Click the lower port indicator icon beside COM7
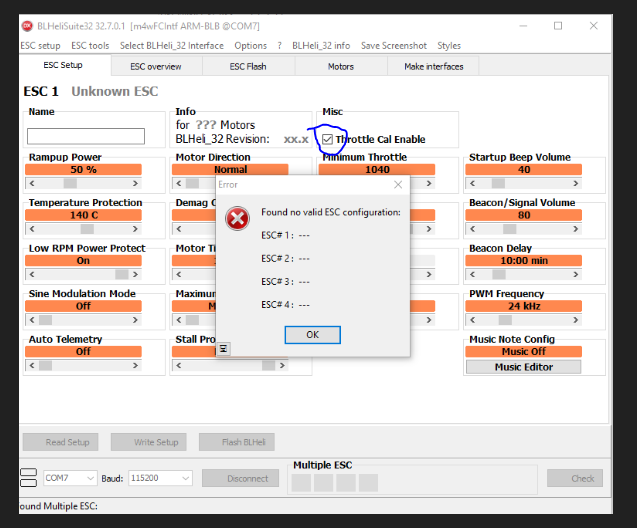 coord(28,483)
